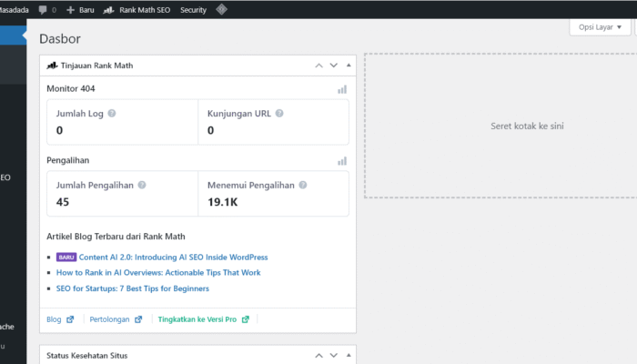Click the Masadada site name in admin bar
637x364 pixels.
tap(15, 10)
